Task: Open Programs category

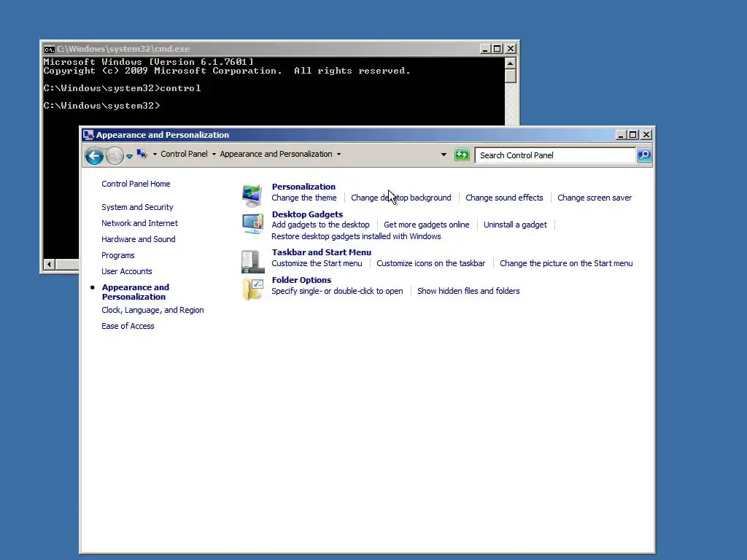Action: (x=117, y=256)
